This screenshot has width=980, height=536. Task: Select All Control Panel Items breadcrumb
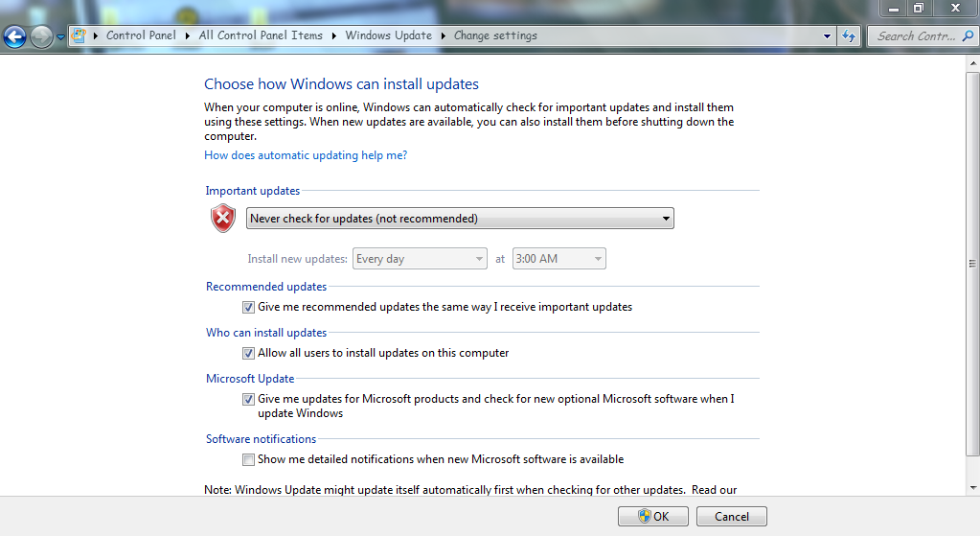pyautogui.click(x=261, y=35)
